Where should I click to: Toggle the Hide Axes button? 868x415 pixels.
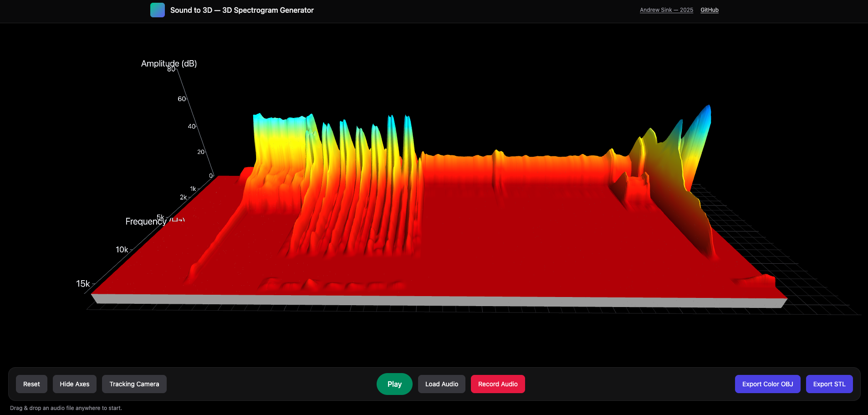(75, 384)
